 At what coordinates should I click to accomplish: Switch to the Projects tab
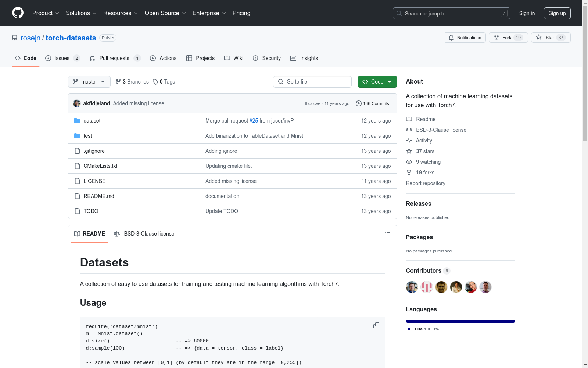tap(200, 58)
